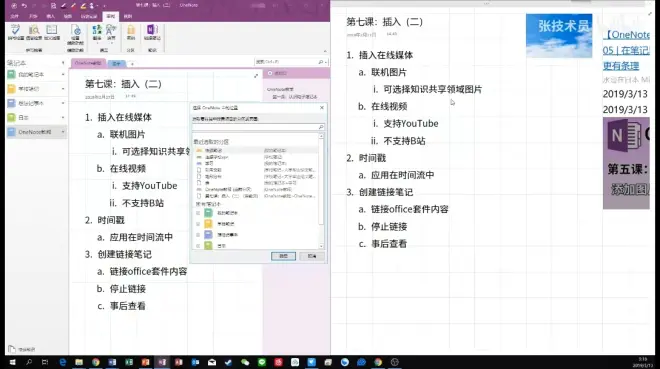Click 时间戳 heading in the left OneNote page

click(111, 220)
